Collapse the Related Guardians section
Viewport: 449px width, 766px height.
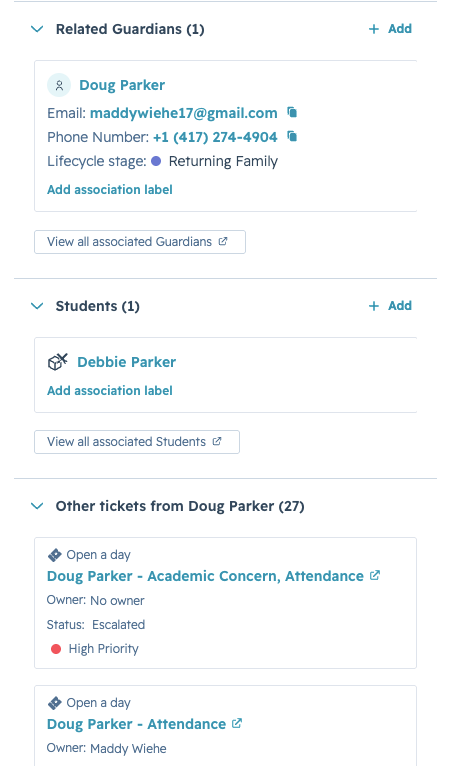(37, 29)
